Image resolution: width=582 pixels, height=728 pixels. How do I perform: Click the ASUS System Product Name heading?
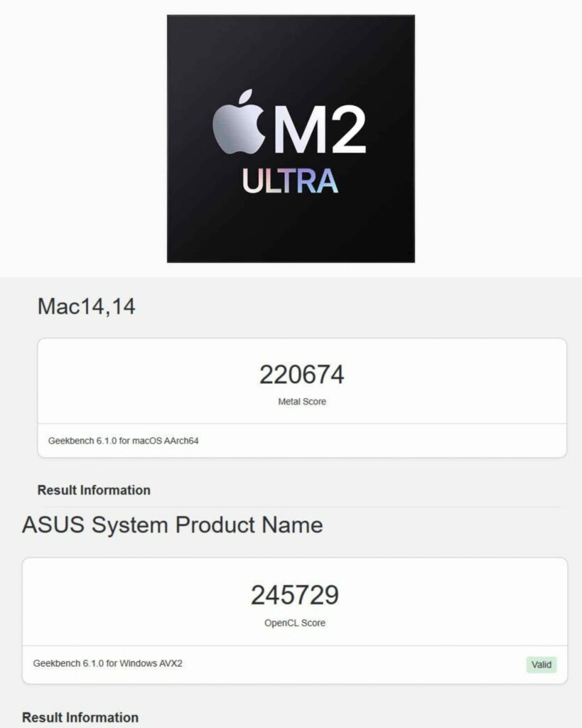click(172, 525)
